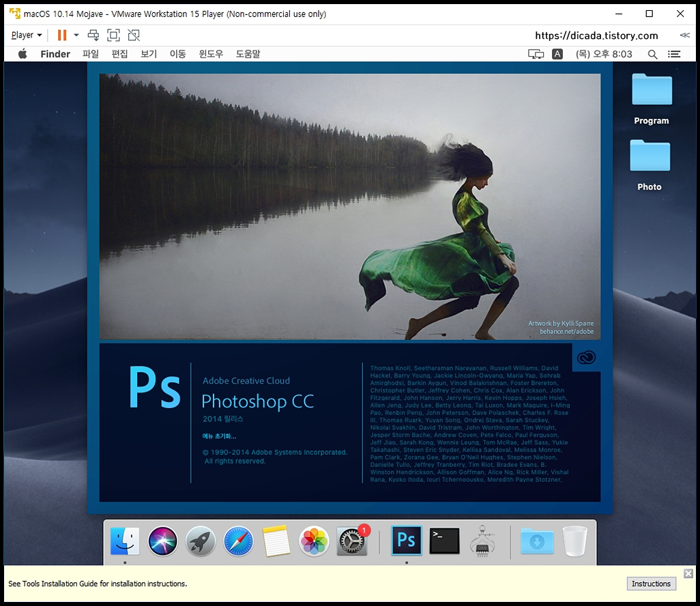
Task: Open Finder from the Dock
Action: click(x=125, y=540)
